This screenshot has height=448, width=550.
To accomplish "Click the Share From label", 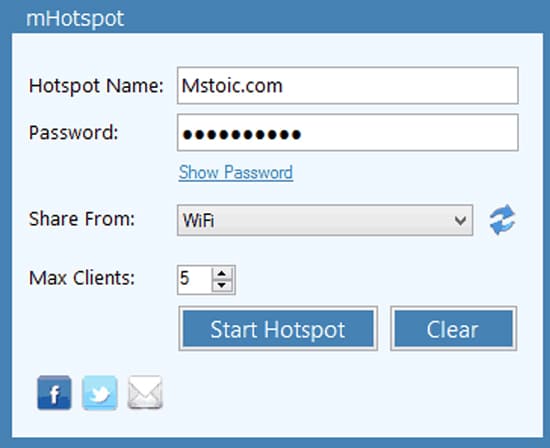I will tap(82, 219).
